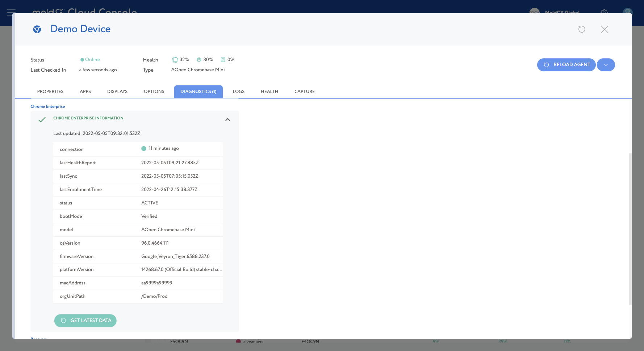Select the lastSync value 2022-05-05T07:05:15.052Z

170,176
